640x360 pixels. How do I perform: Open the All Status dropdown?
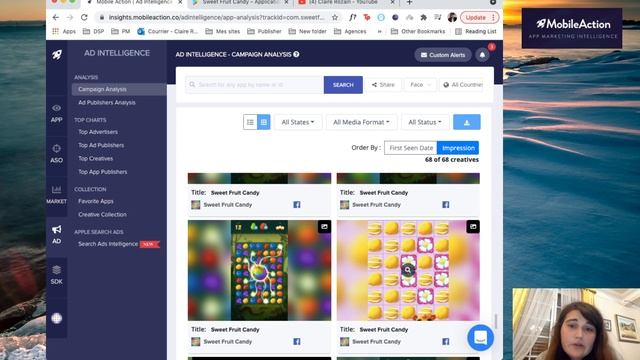point(425,122)
